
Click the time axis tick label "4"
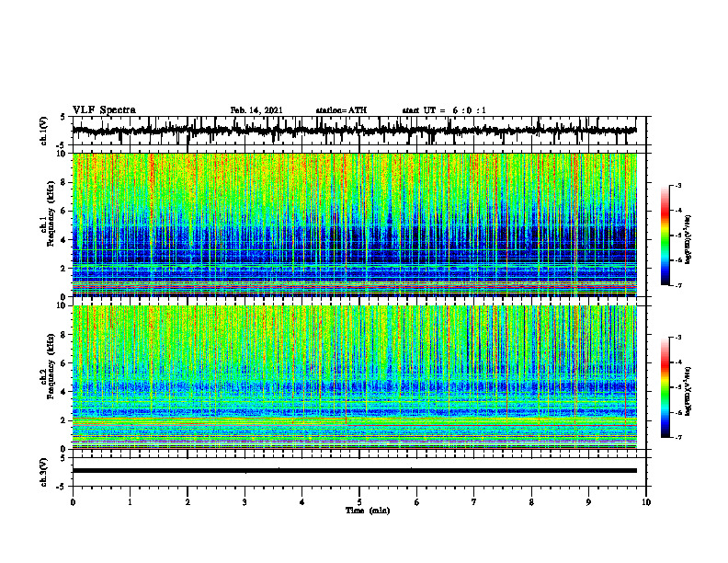tap(302, 502)
